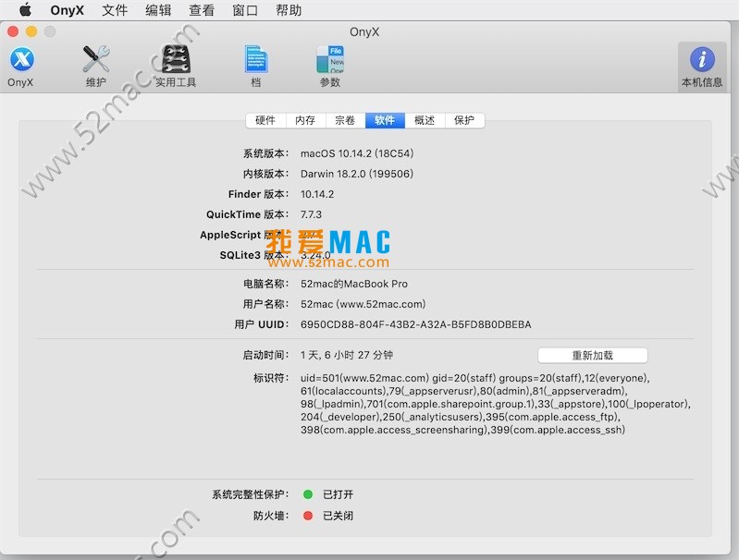
Task: Open the 编辑 menu
Action: coord(158,10)
